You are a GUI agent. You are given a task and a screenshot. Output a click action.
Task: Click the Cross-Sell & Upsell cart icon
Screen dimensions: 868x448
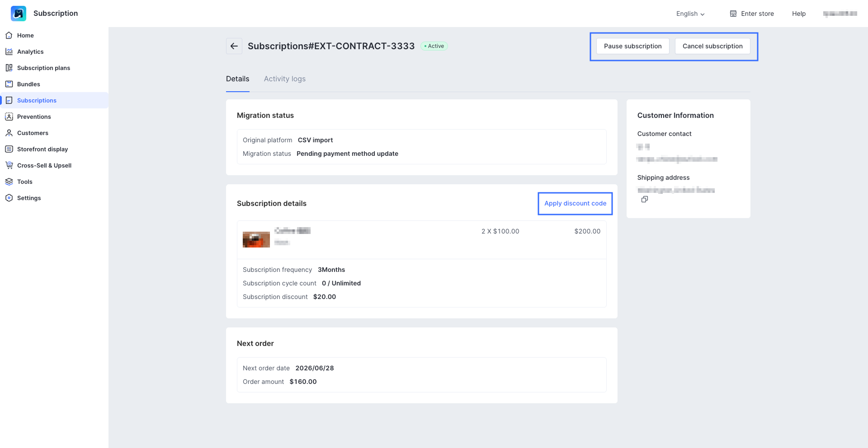9,165
